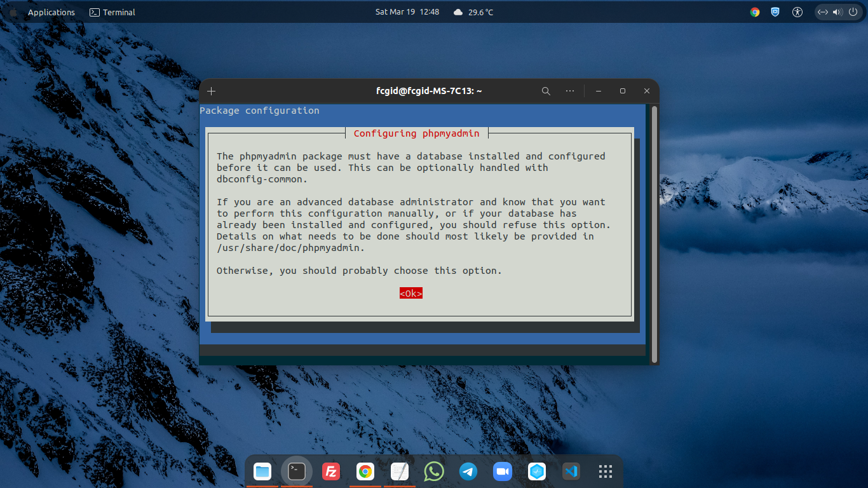Click the network connection icon in system menu
This screenshot has height=488, width=868.
point(823,12)
